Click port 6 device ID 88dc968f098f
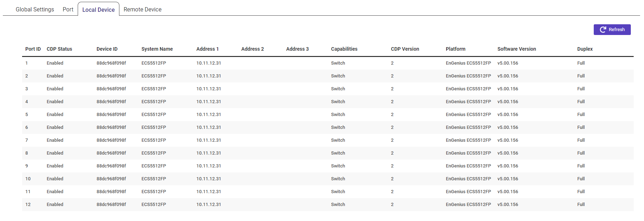Viewport: 644px width, 221px height. 111,127
